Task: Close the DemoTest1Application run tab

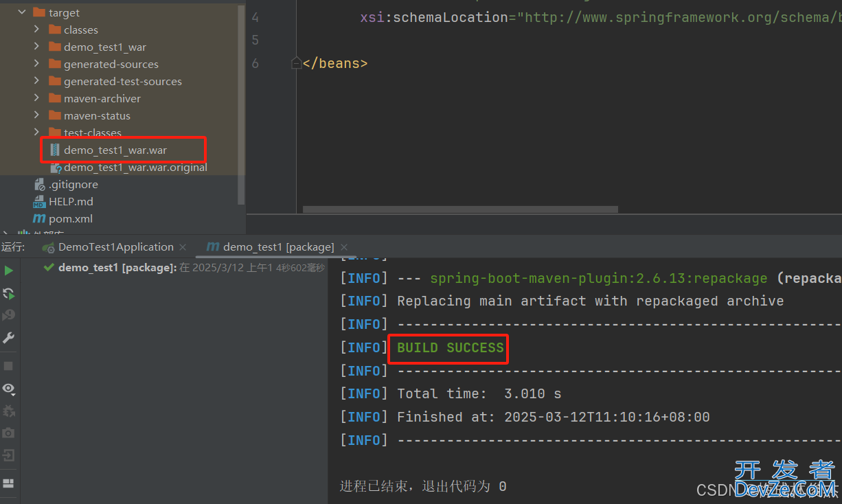Action: pyautogui.click(x=183, y=247)
